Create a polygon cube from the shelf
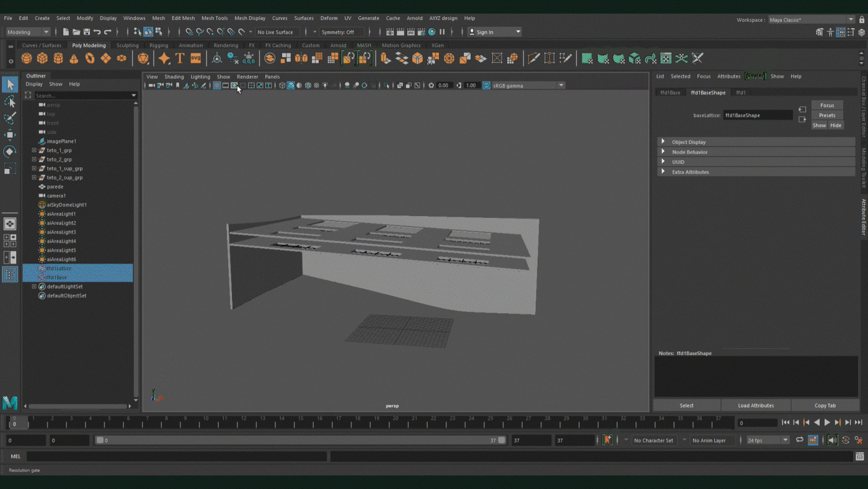Viewport: 868px width, 489px height. point(42,58)
